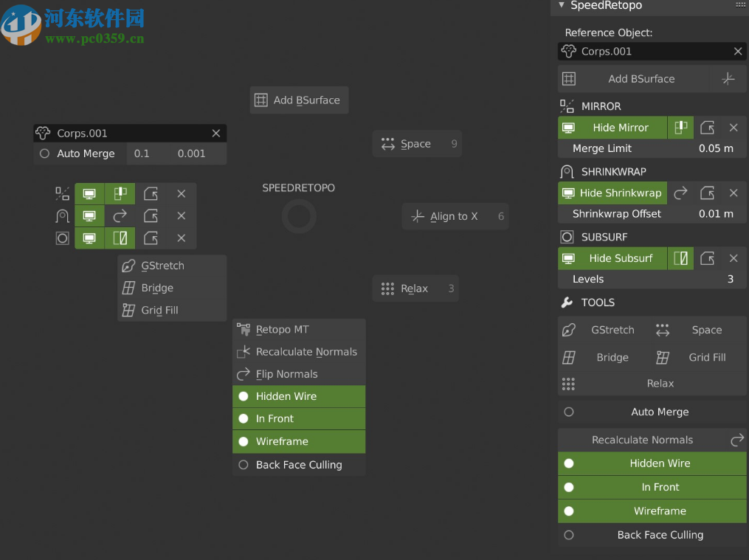Image resolution: width=749 pixels, height=560 pixels.
Task: Disable Hidden Wire in the pie menu list
Action: click(x=299, y=396)
